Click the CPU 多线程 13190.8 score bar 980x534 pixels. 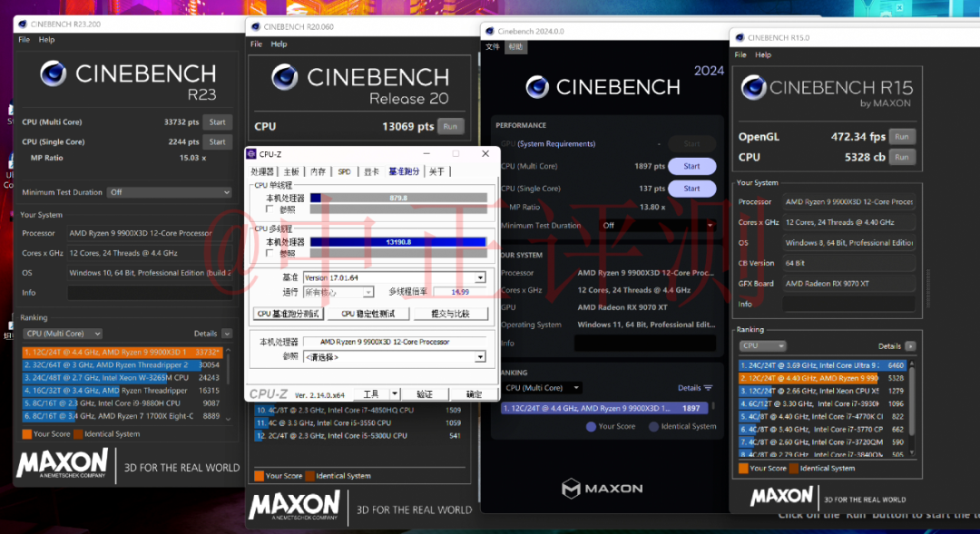pyautogui.click(x=398, y=242)
